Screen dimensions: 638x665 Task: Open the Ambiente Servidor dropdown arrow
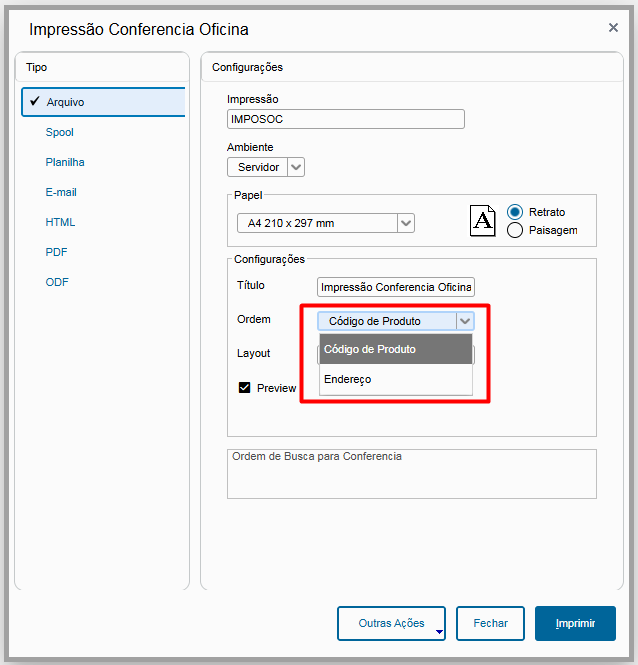(x=296, y=167)
